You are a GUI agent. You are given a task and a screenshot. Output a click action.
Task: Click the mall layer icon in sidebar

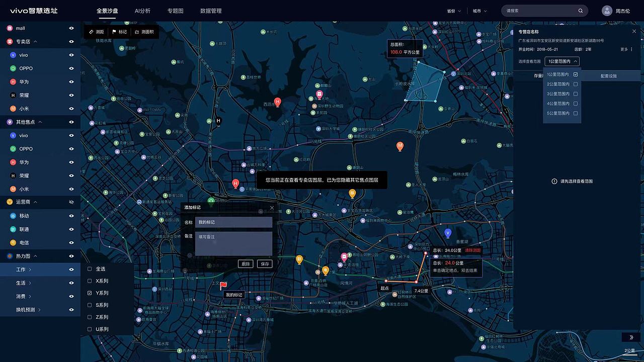(10, 28)
